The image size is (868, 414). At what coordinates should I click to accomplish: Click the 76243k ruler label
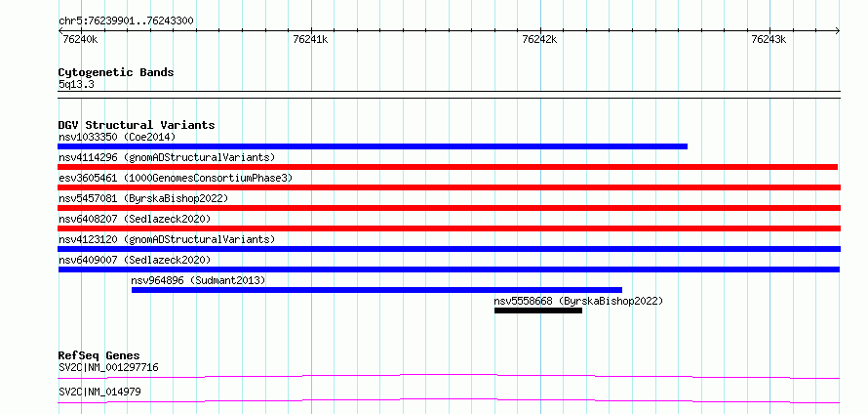(x=769, y=39)
